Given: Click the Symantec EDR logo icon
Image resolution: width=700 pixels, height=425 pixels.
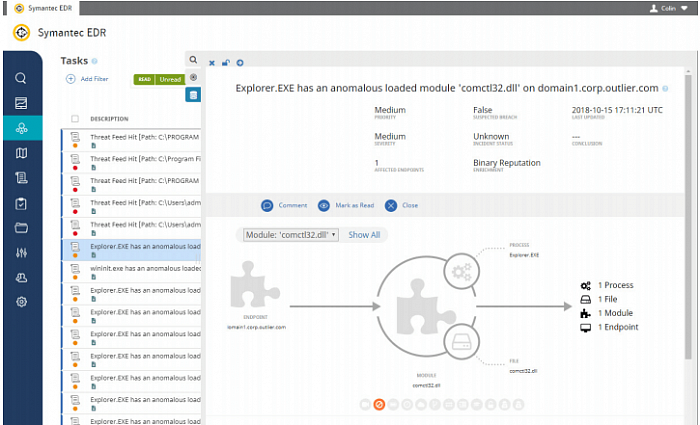Looking at the screenshot, I should (x=21, y=33).
